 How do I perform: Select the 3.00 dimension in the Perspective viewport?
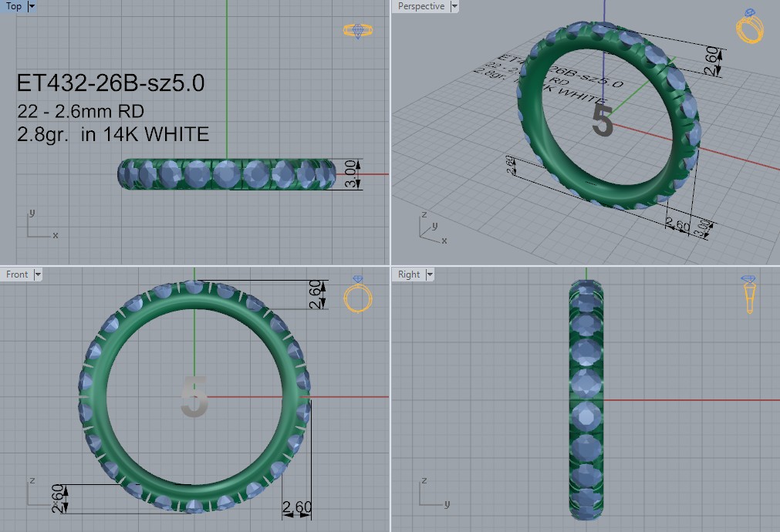pos(702,228)
